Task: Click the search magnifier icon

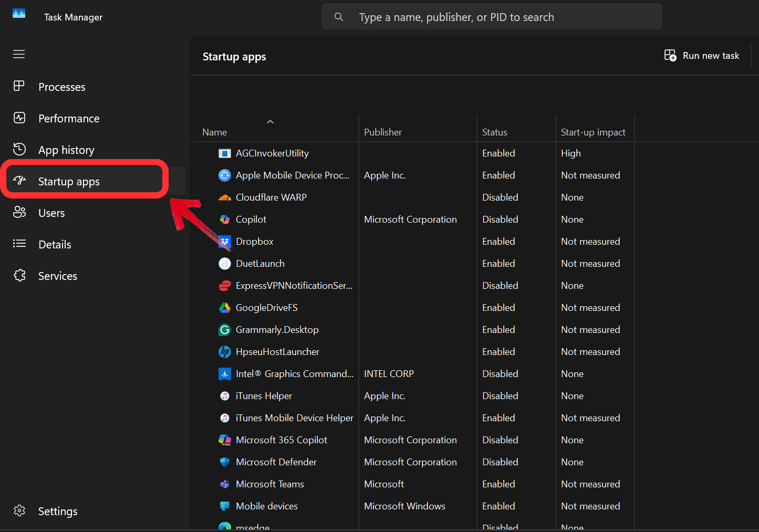Action: tap(338, 16)
